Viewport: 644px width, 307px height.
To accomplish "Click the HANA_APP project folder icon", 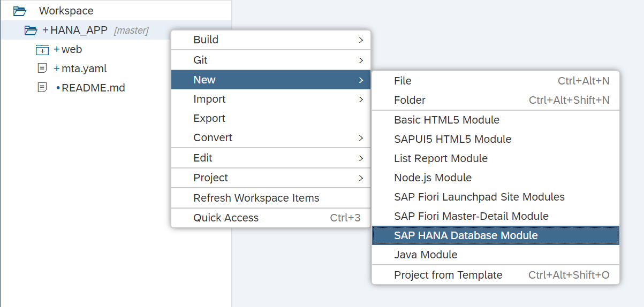I will [31, 30].
